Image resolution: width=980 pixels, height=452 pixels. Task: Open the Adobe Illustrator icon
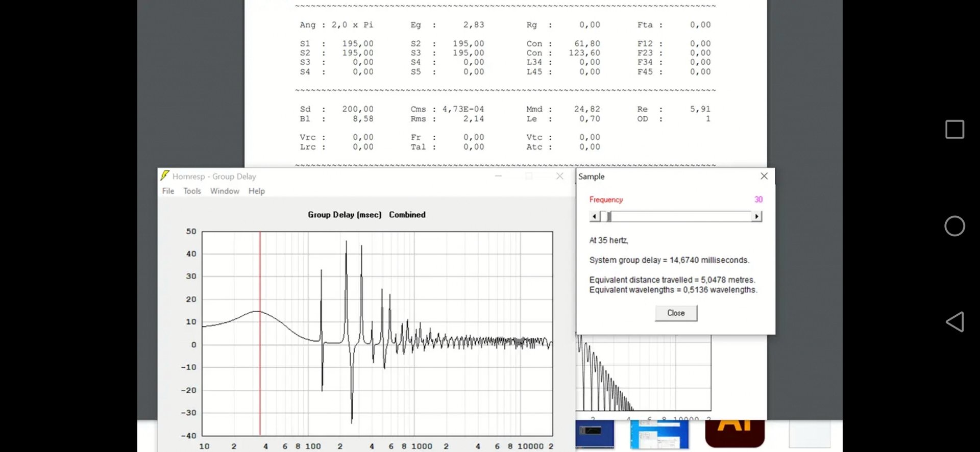(x=734, y=433)
